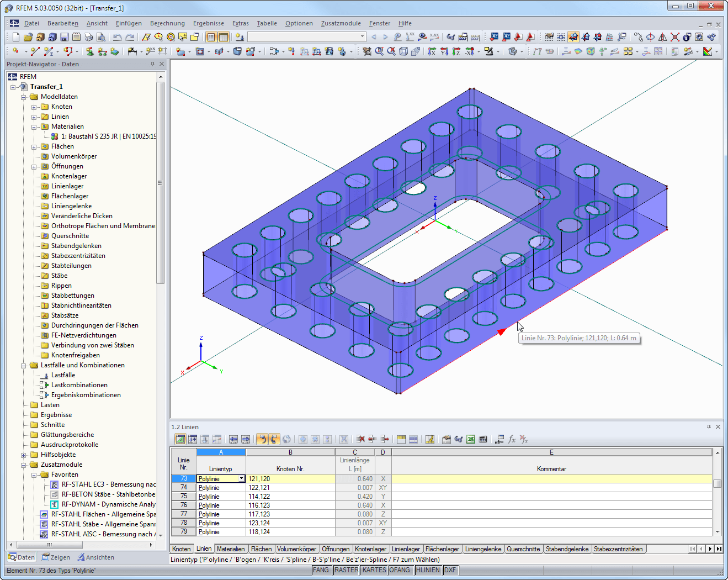Toggle the first table edit mode button

coord(180,439)
